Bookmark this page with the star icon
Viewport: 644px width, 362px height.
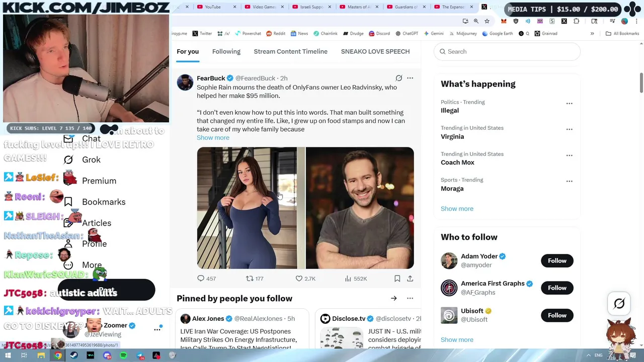tap(487, 21)
